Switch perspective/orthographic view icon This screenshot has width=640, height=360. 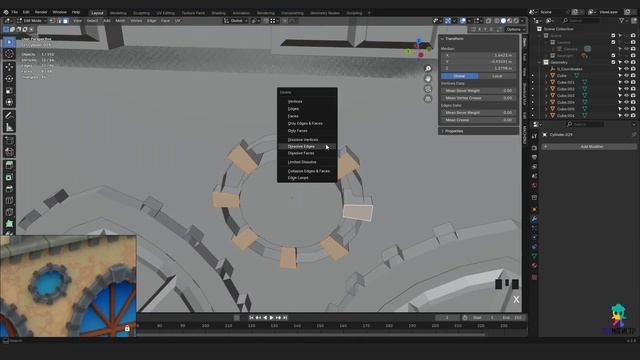click(x=428, y=99)
